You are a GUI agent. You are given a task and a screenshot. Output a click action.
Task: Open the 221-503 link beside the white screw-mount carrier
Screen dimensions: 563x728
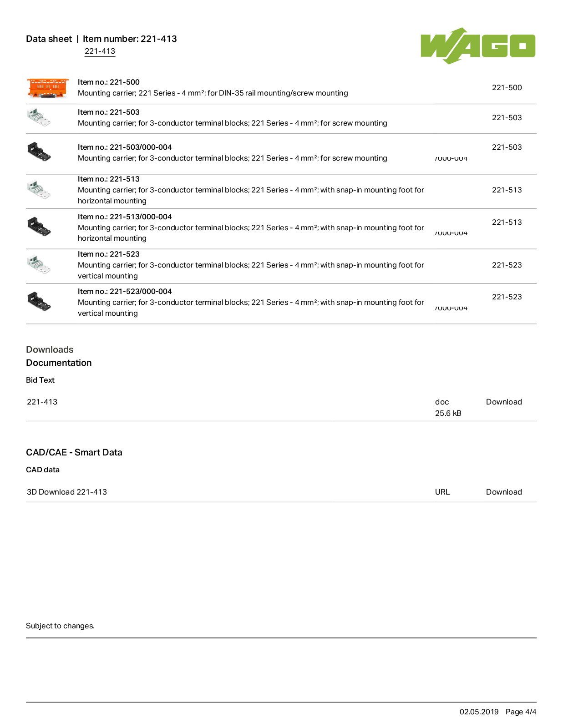coord(507,117)
